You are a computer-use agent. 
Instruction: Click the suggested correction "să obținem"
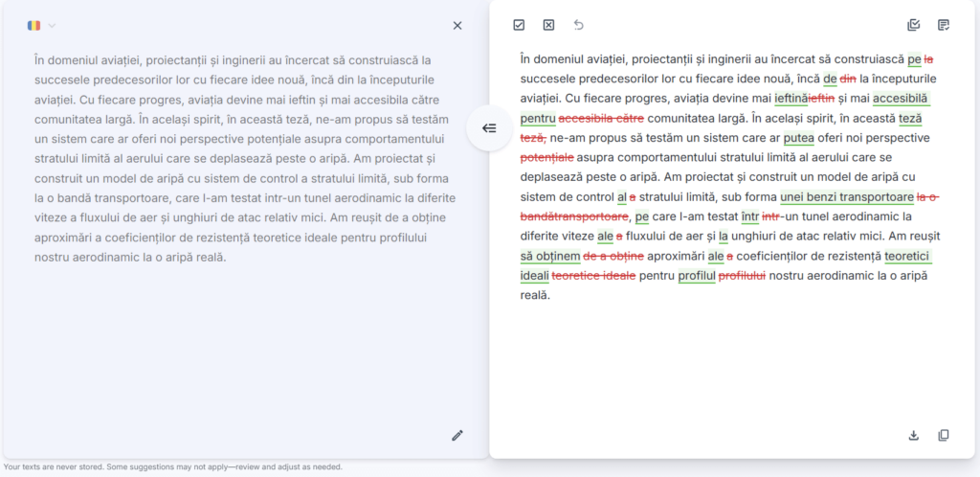pyautogui.click(x=549, y=256)
